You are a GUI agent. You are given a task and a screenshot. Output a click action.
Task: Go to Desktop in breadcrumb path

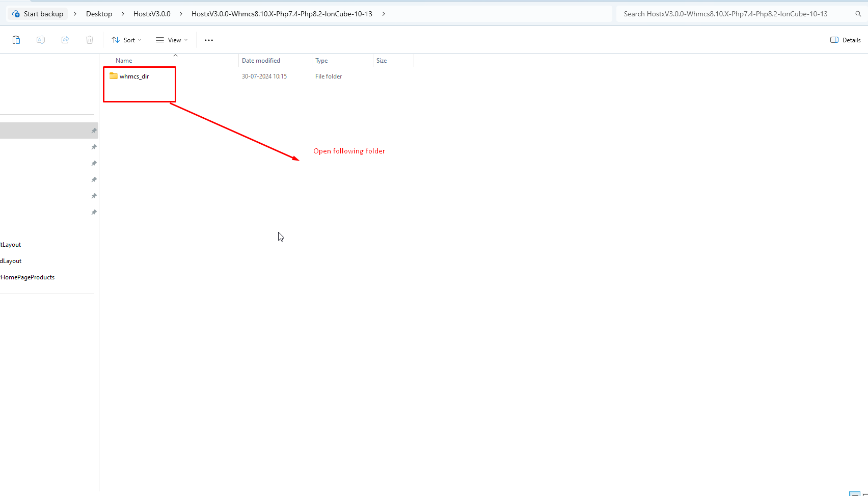99,14
